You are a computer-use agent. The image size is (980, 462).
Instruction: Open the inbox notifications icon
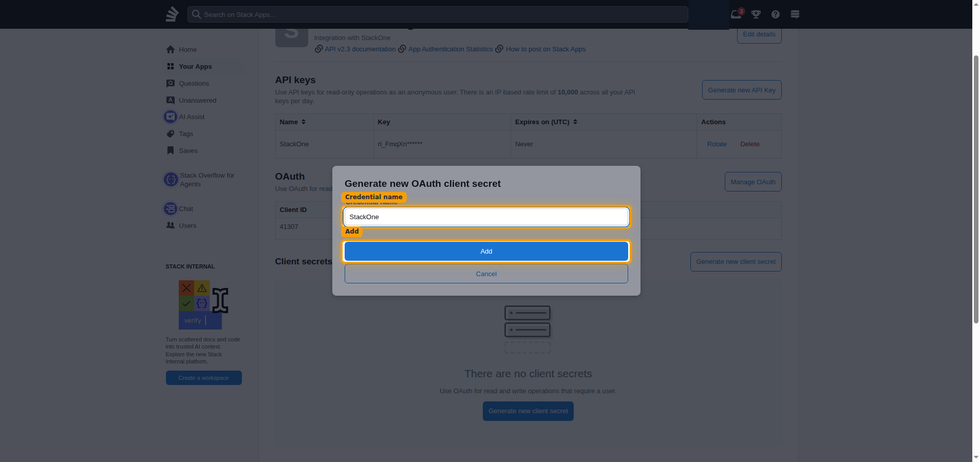coord(736,14)
